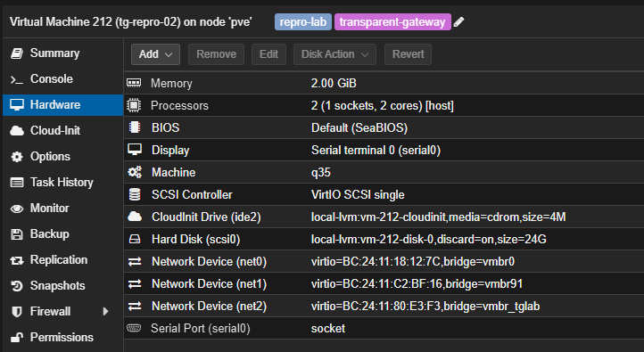Select the 'Serial terminal 0 (serial0)' value

(376, 150)
